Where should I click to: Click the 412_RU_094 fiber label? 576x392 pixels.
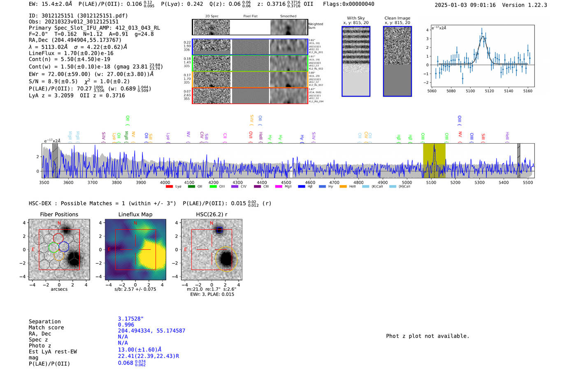pyautogui.click(x=316, y=101)
